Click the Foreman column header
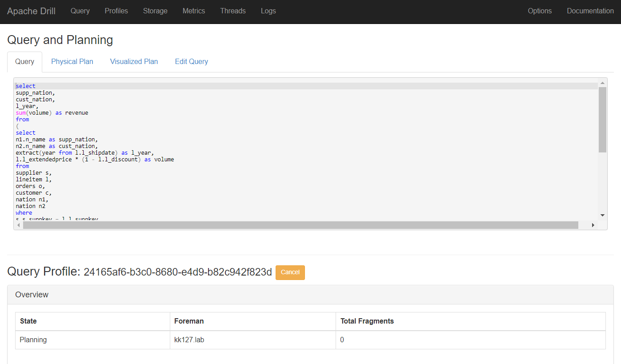621x364 pixels. click(x=252, y=321)
